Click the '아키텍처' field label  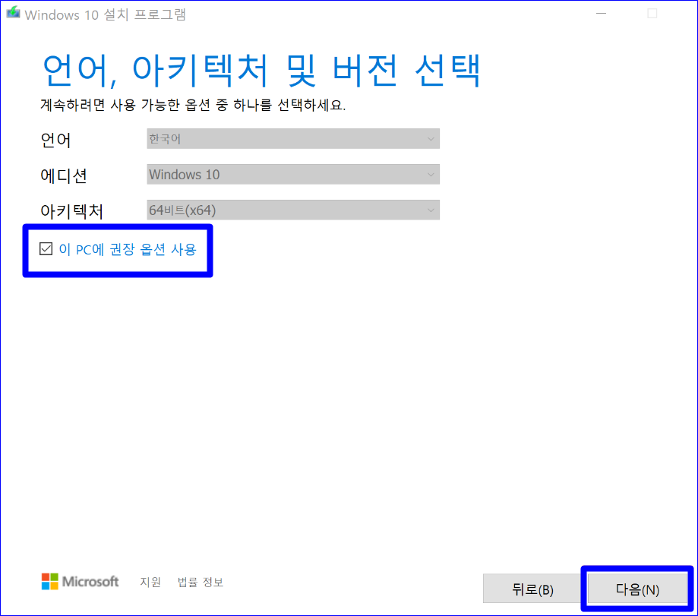click(71, 211)
